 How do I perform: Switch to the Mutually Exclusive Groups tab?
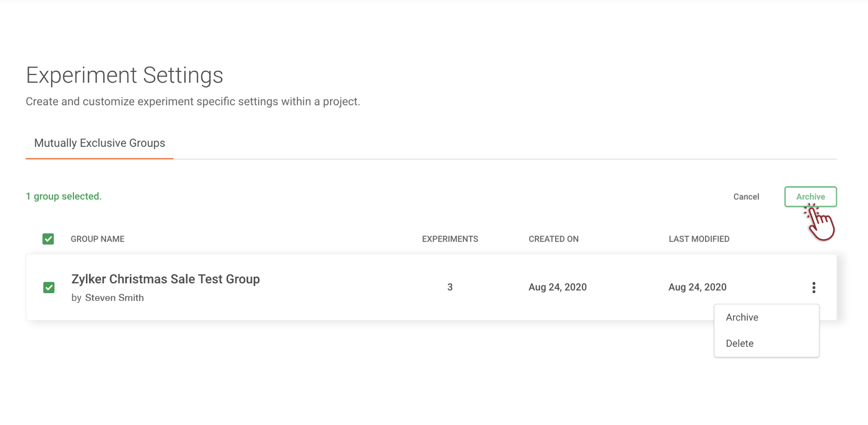[99, 143]
